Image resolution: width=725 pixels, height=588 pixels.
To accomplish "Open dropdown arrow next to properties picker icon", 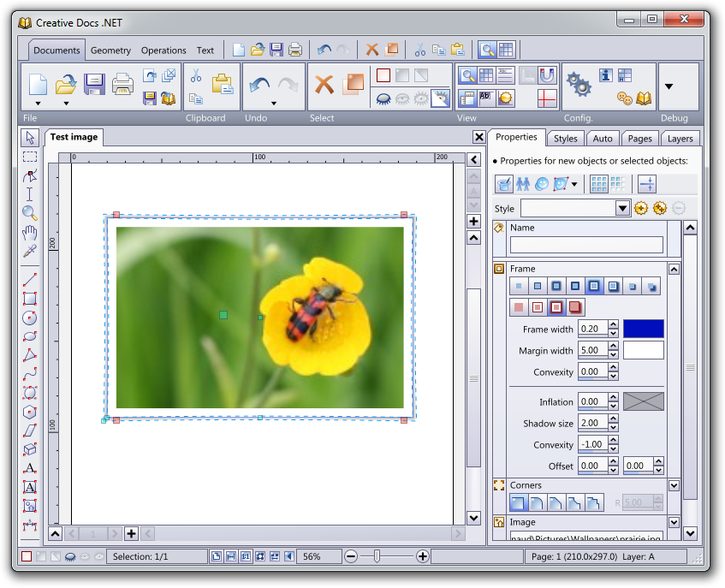I will 574,184.
